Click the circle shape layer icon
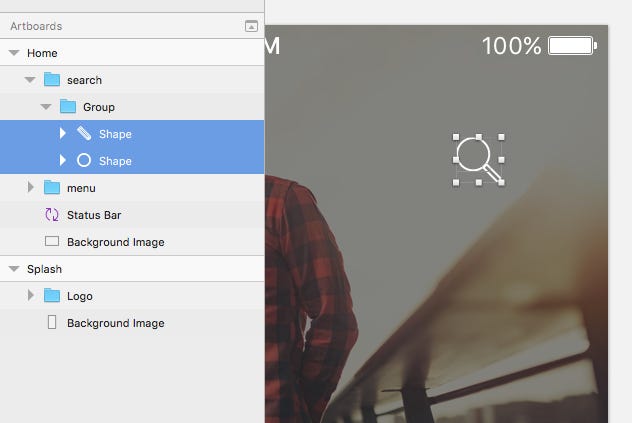This screenshot has height=423, width=632. (x=84, y=160)
